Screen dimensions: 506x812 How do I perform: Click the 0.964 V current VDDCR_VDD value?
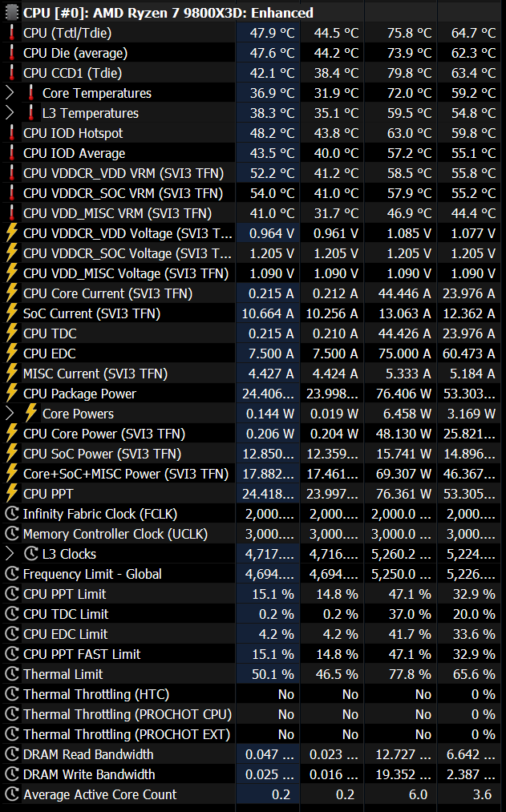(x=271, y=233)
